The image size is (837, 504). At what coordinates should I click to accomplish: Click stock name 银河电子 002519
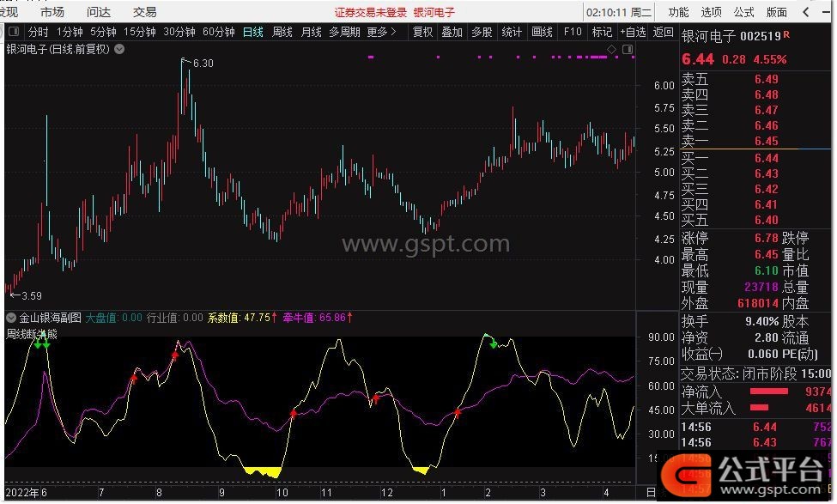tap(731, 36)
